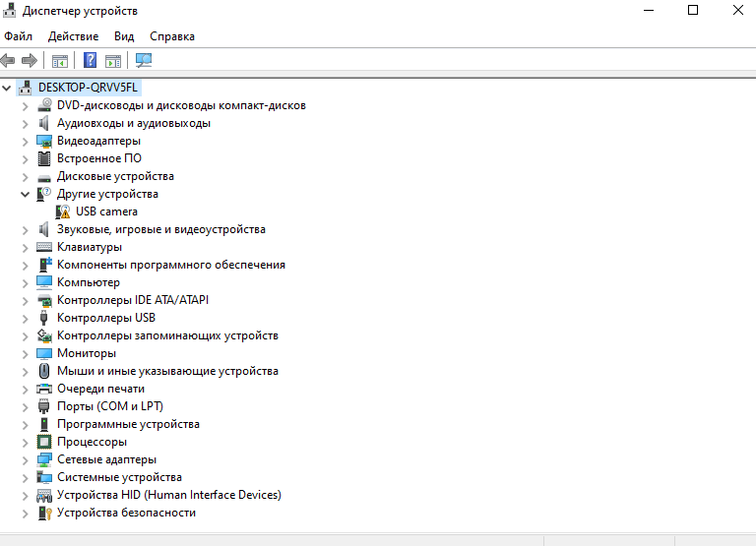This screenshot has height=546, width=756.
Task: Click the Устройства HID icon
Action: pyautogui.click(x=44, y=495)
